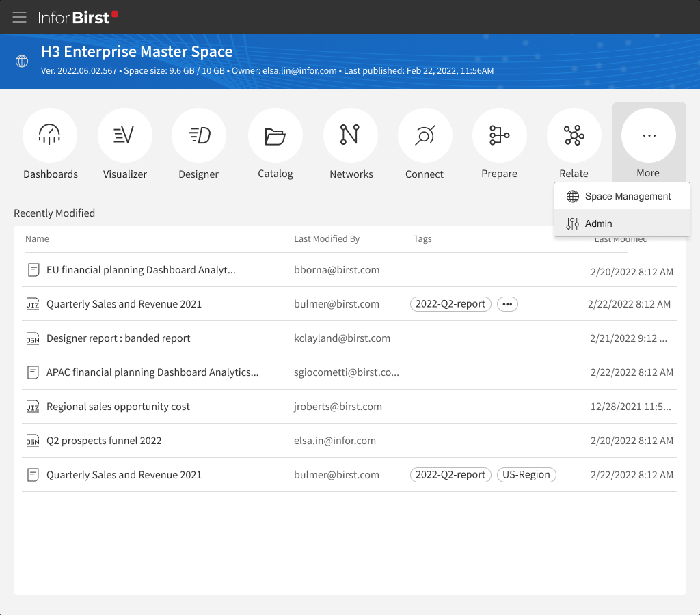Open the hamburger navigation menu

[19, 17]
